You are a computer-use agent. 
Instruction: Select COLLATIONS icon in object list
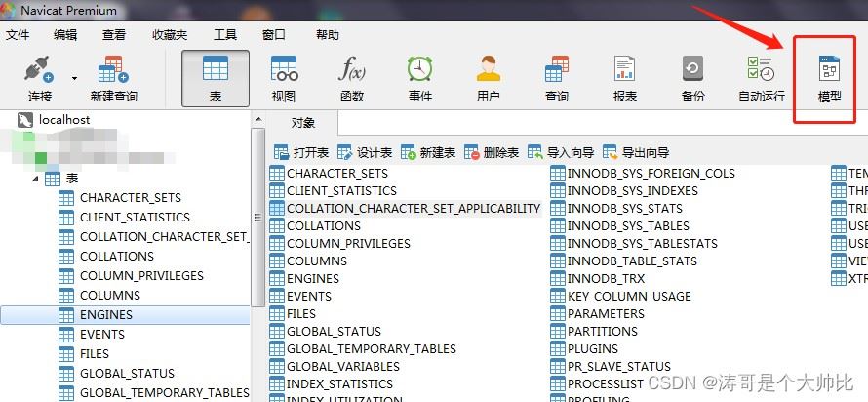pyautogui.click(x=277, y=226)
